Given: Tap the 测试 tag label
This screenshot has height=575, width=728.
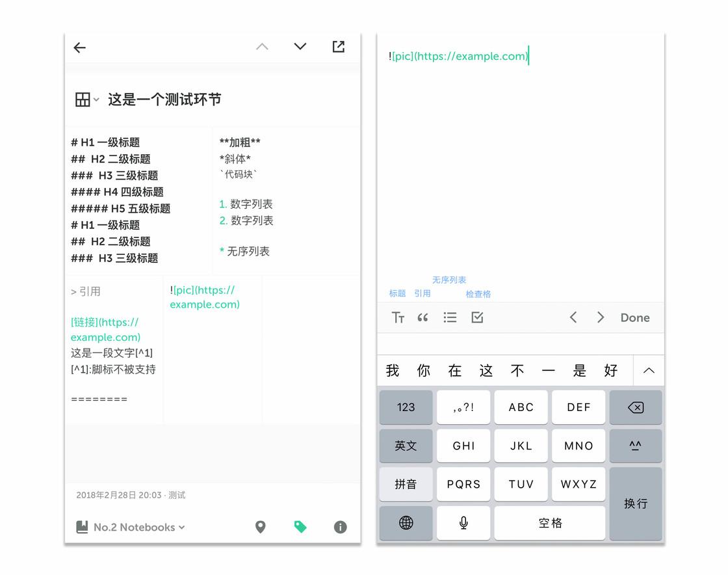Looking at the screenshot, I should coord(177,495).
